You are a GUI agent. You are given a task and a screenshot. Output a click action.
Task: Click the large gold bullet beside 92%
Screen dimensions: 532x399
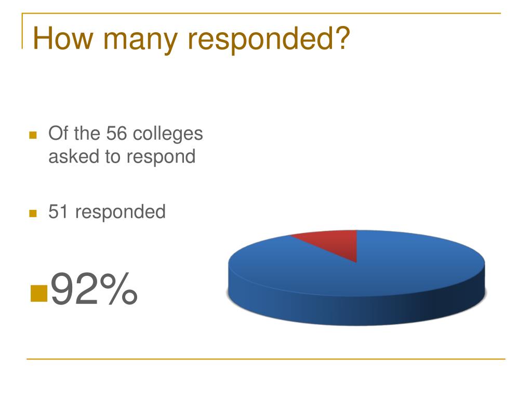(x=38, y=293)
